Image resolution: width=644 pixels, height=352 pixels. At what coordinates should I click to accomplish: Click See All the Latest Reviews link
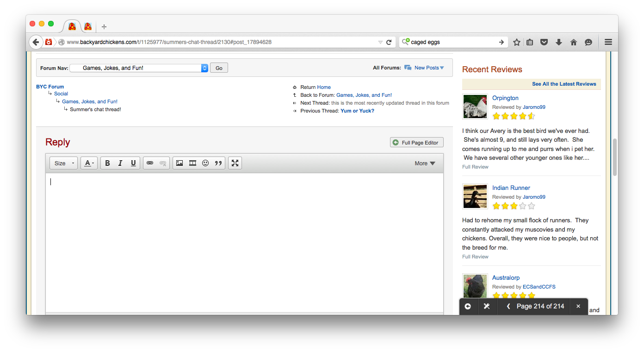[563, 84]
